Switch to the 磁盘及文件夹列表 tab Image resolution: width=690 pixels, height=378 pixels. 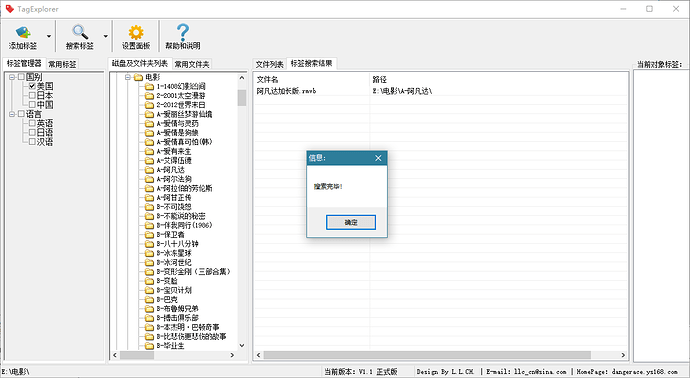click(x=140, y=64)
